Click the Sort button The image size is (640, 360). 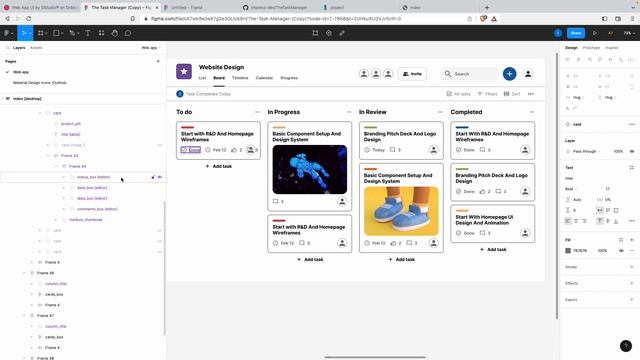512,94
